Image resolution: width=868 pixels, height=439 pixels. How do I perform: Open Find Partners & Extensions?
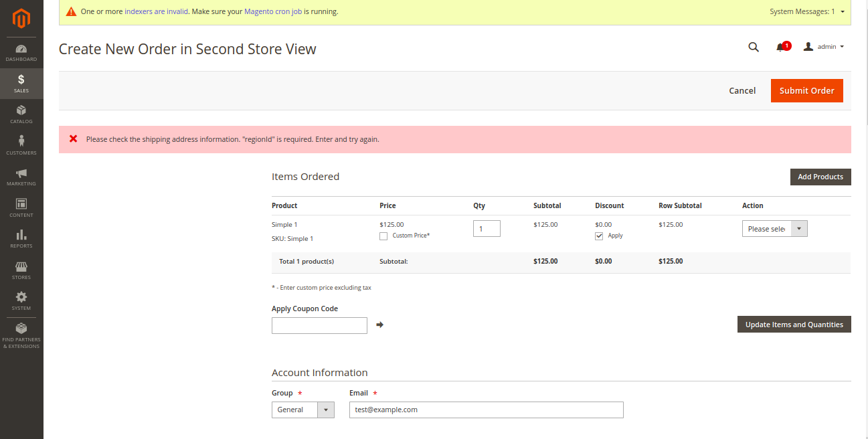(21, 336)
